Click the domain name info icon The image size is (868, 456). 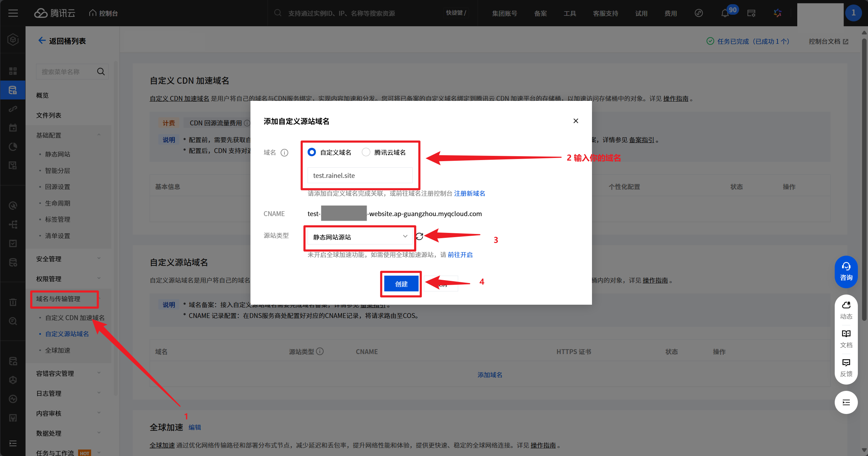tap(284, 153)
